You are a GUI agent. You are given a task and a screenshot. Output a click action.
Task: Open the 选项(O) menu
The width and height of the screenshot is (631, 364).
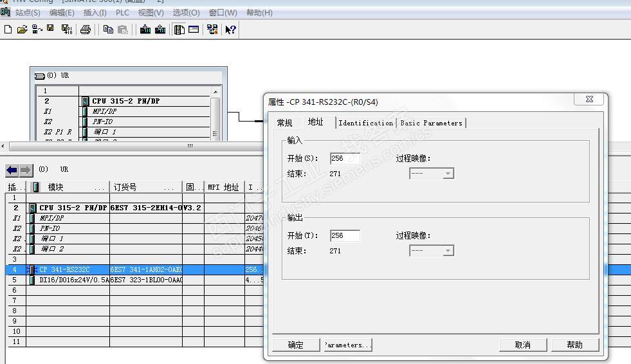click(186, 13)
